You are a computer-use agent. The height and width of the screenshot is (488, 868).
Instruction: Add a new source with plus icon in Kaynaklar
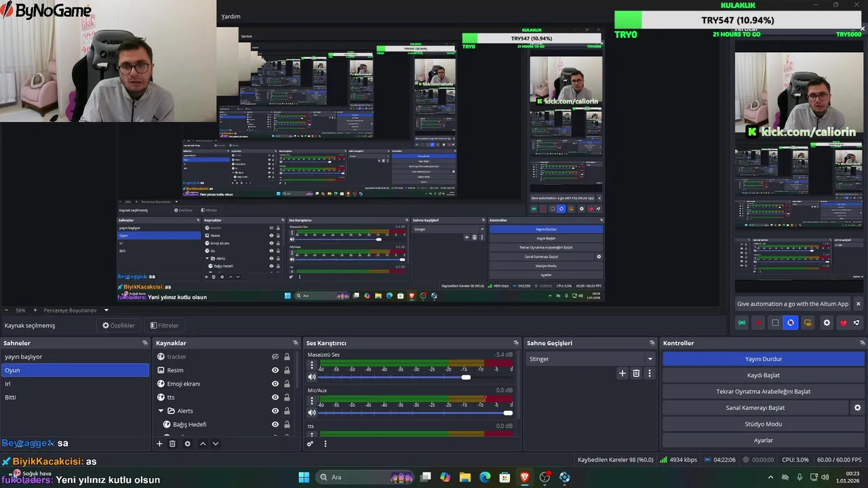[159, 444]
